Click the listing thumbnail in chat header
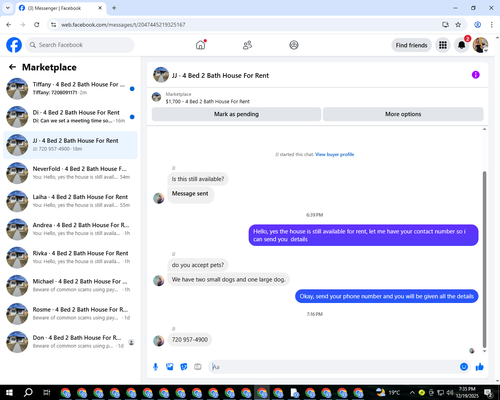This screenshot has width=500, height=400. point(161,75)
